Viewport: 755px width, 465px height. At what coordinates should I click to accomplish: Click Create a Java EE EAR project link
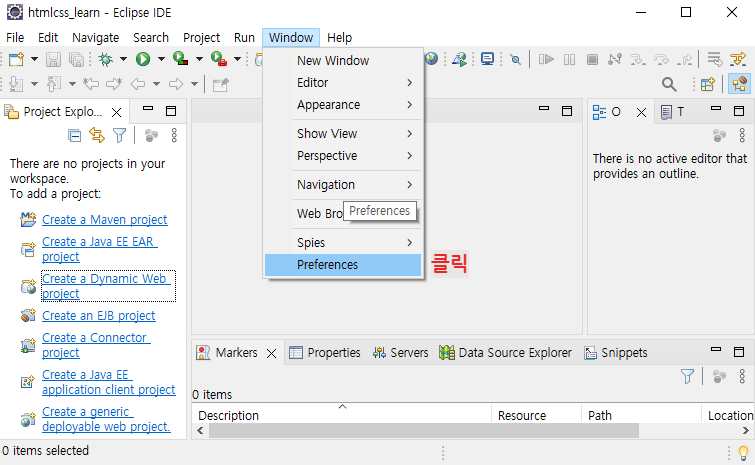click(99, 249)
